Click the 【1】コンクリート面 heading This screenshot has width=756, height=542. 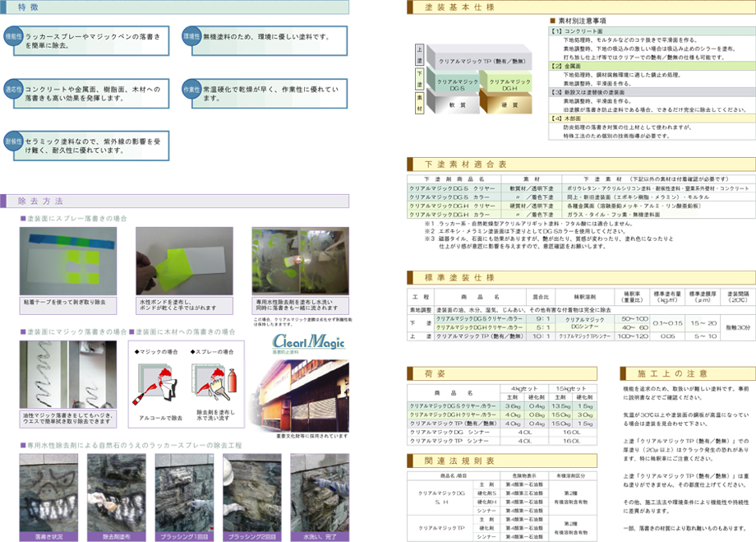coord(652,31)
